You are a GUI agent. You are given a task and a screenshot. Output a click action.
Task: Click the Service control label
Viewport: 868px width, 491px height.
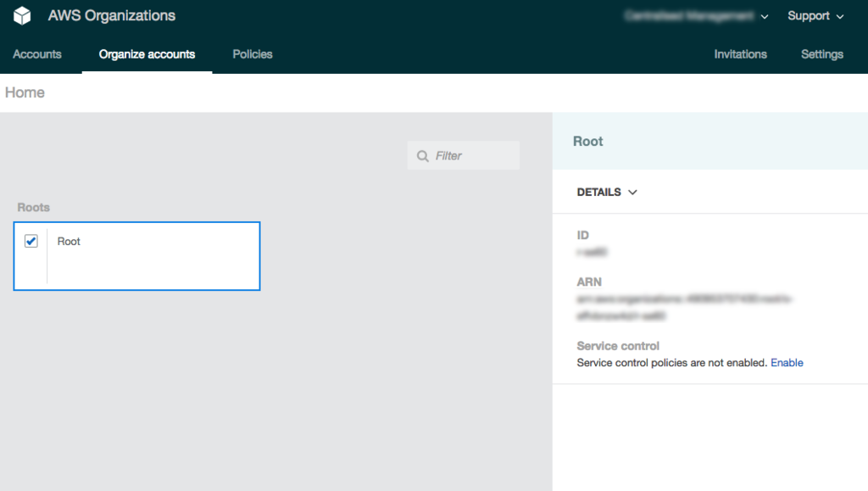(618, 346)
